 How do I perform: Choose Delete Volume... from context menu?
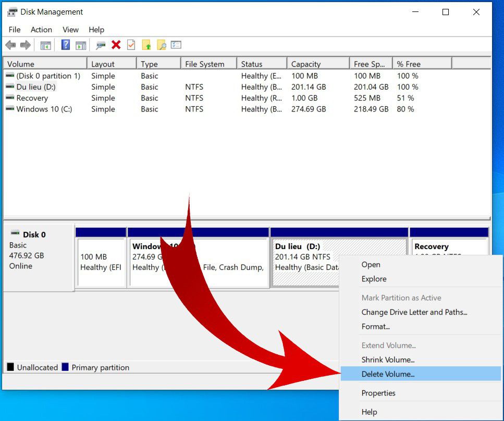coord(388,374)
